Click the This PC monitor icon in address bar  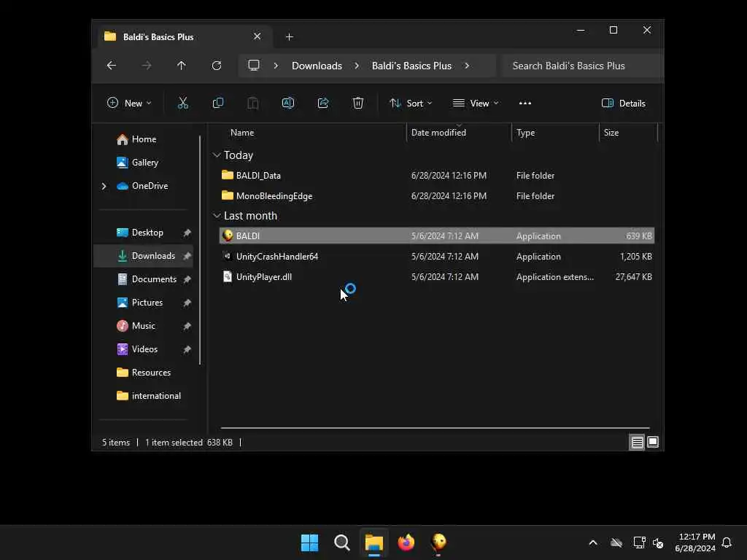[254, 65]
